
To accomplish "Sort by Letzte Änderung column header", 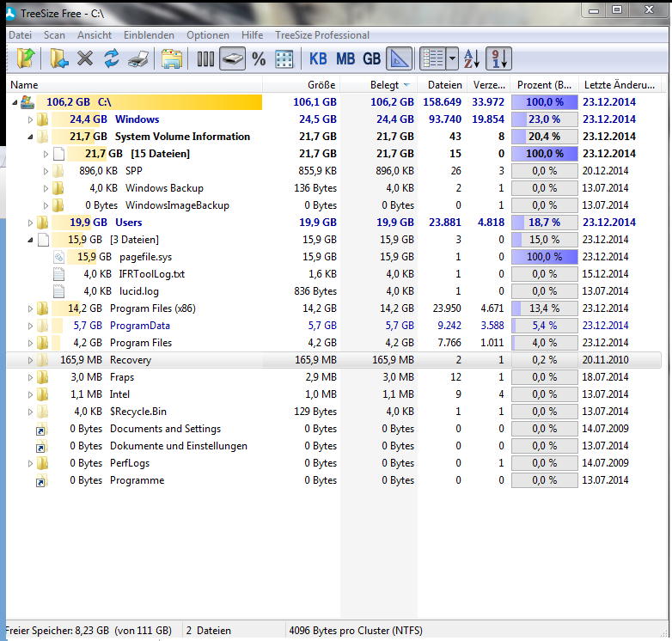I will [x=620, y=85].
